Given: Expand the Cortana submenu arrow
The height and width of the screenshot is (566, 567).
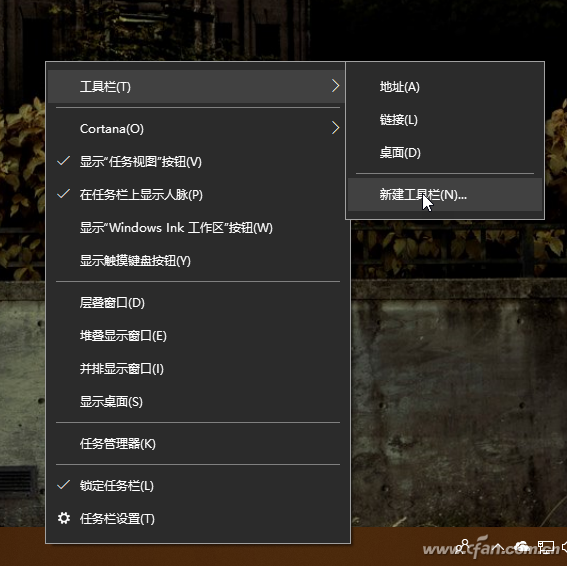Looking at the screenshot, I should 335,128.
